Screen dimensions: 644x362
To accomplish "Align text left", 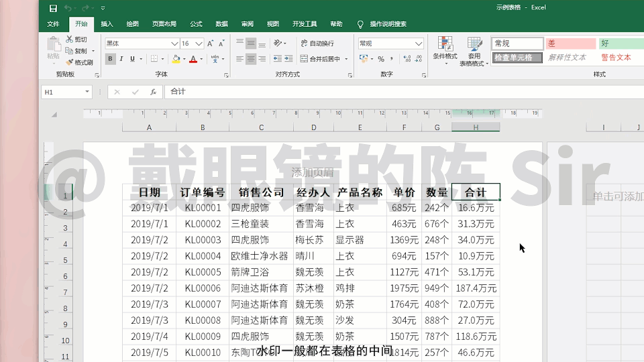I will click(x=240, y=59).
